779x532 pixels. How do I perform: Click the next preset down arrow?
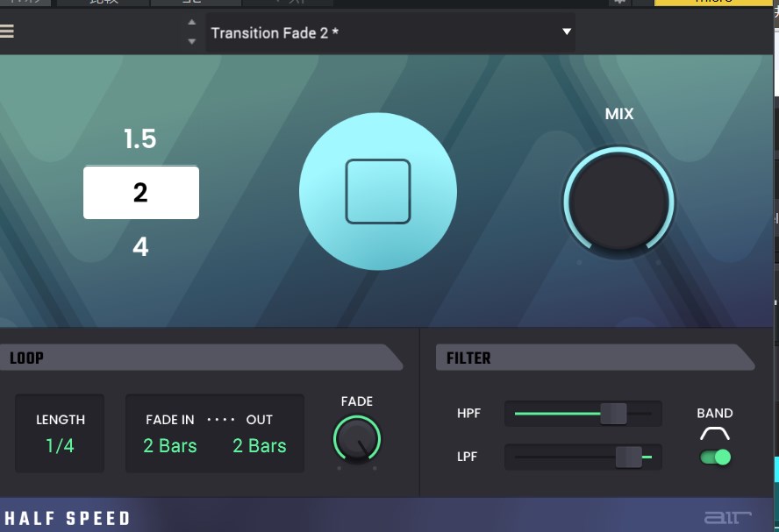click(192, 41)
